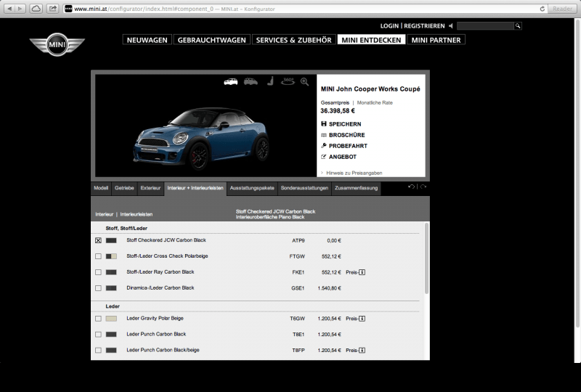581x392 pixels.
Task: Open MINI ENTDECKEN menu
Action: coord(371,40)
